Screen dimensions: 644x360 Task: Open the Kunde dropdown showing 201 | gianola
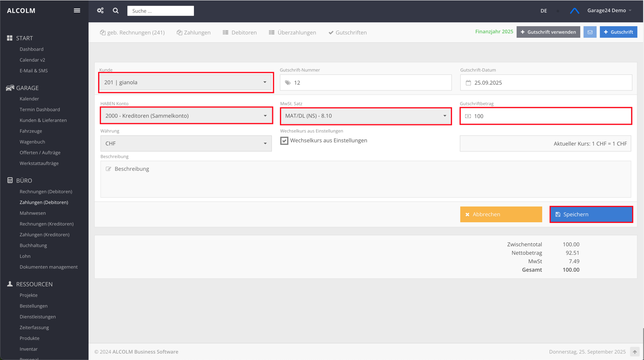point(186,82)
